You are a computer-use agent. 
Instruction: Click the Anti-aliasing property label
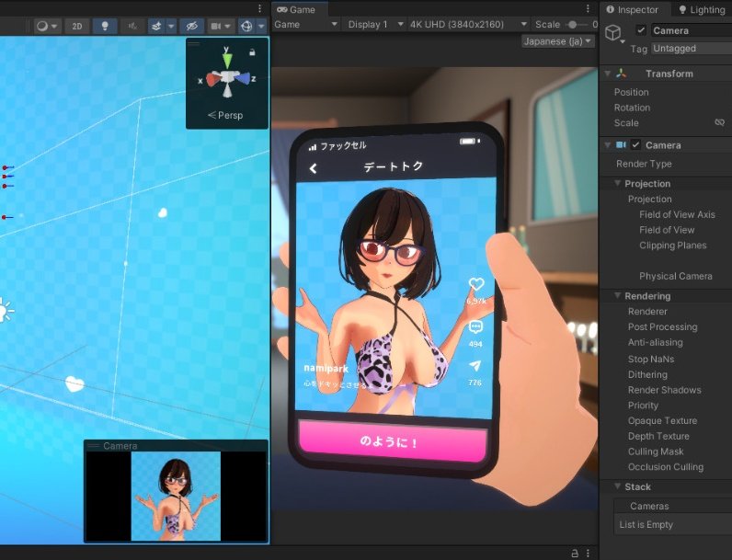click(655, 342)
